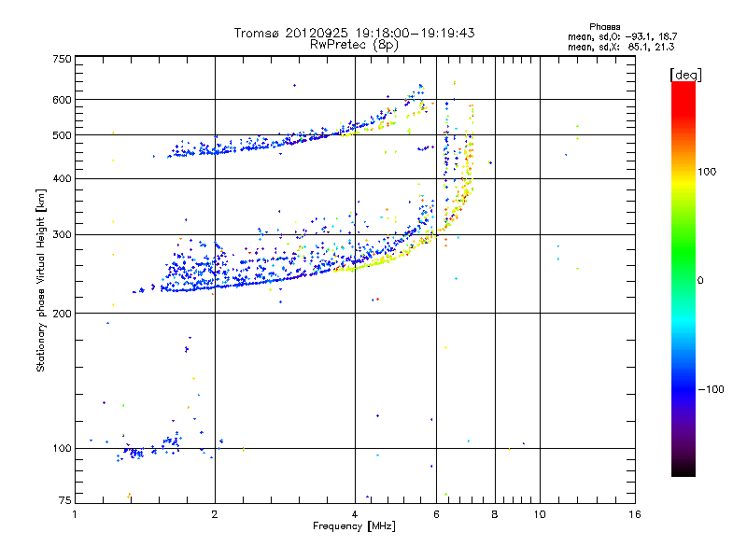Screen dimensions: 747x560
Task: Click the y-axis tick label '500'
Action: 62,135
